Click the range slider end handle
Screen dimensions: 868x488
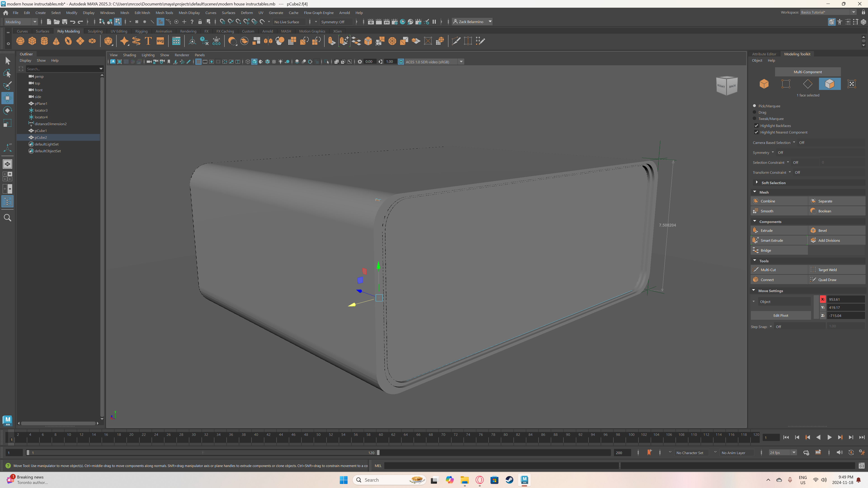coord(378,453)
